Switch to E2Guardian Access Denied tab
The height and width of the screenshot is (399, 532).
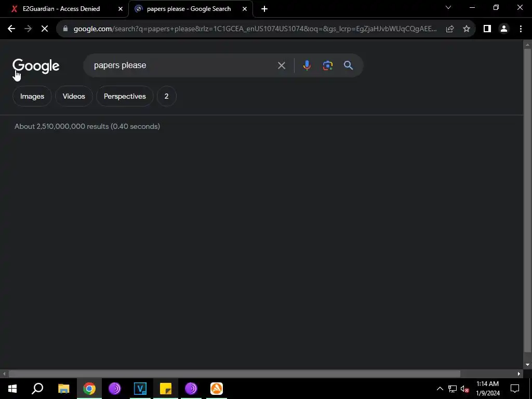click(x=64, y=9)
